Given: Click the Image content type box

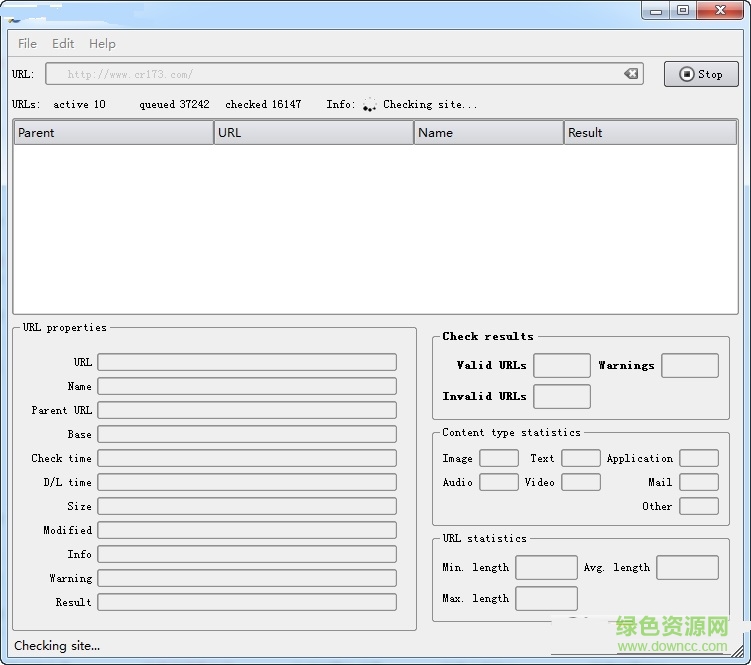Looking at the screenshot, I should (498, 458).
